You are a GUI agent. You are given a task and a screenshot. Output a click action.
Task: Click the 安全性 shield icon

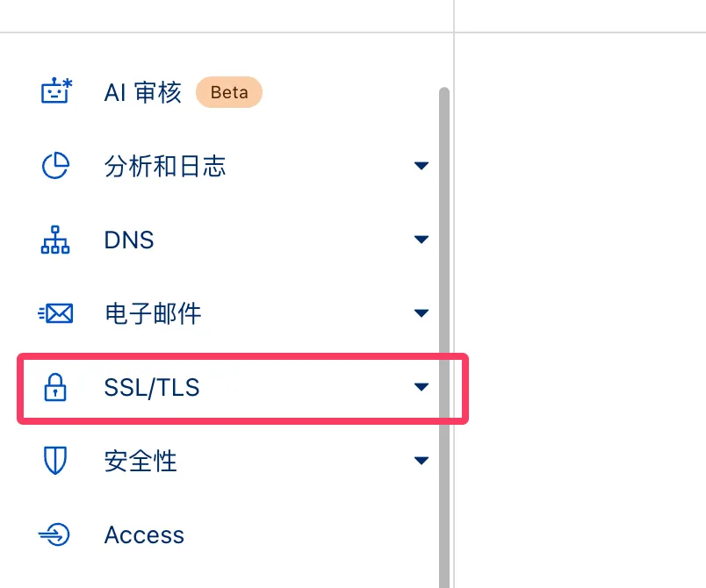pyautogui.click(x=55, y=461)
